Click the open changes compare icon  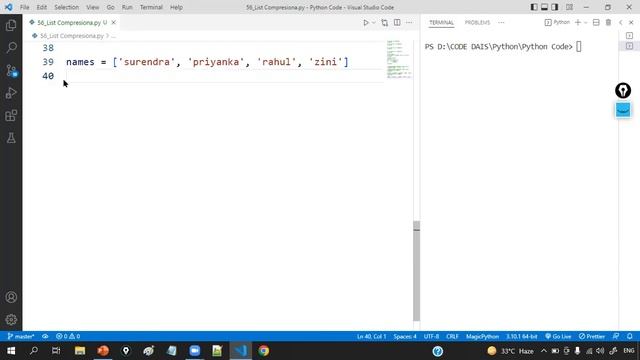(x=384, y=23)
